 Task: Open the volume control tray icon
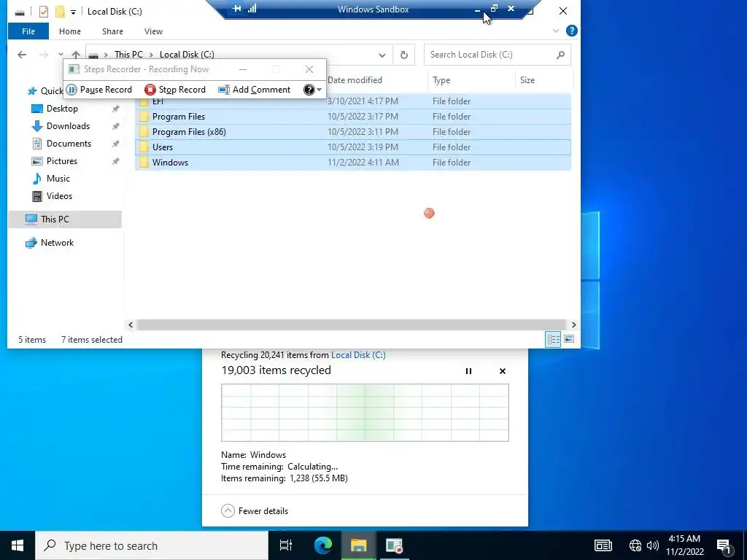point(653,545)
